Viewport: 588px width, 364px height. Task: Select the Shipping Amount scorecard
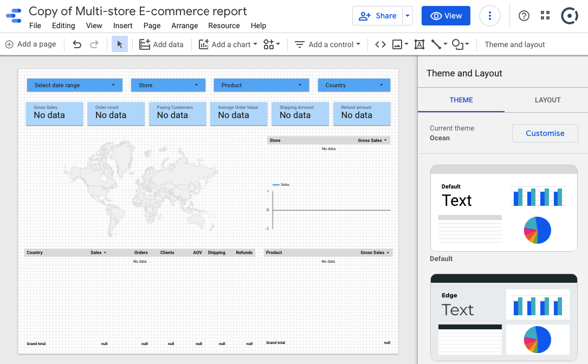300,114
